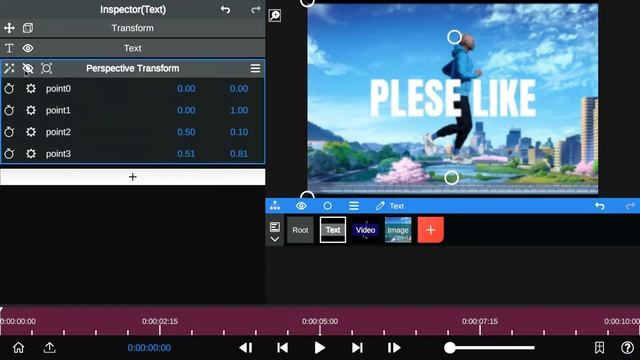Add new layer with red plus button
640x360 pixels.
point(431,230)
